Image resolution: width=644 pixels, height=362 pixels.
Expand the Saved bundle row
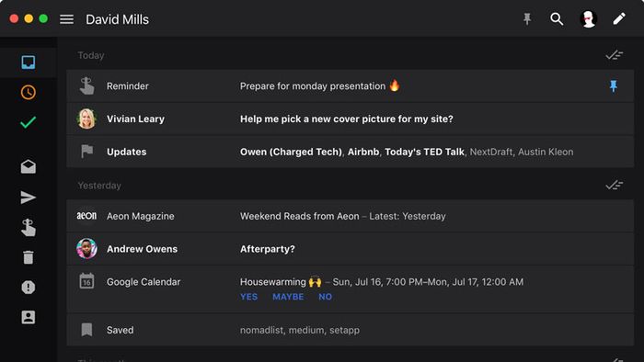(350, 330)
